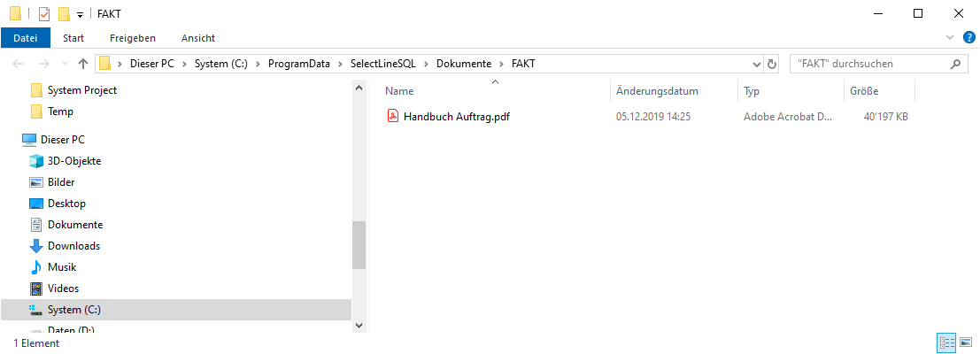
Task: Switch to Large icons view layout
Action: point(965,342)
